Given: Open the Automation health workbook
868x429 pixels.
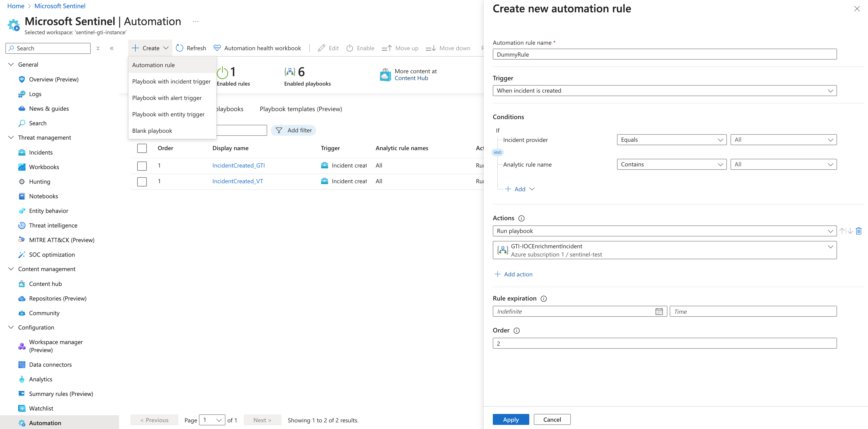Looking at the screenshot, I should point(257,48).
